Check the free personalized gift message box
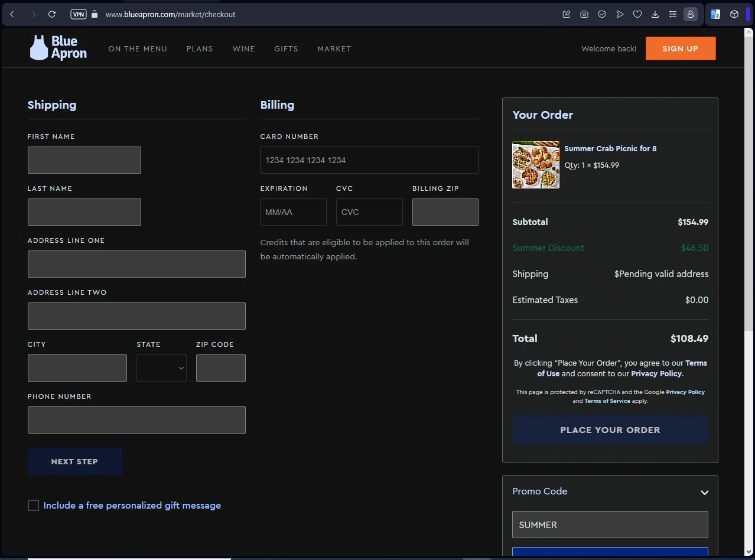Image resolution: width=755 pixels, height=560 pixels. (34, 506)
